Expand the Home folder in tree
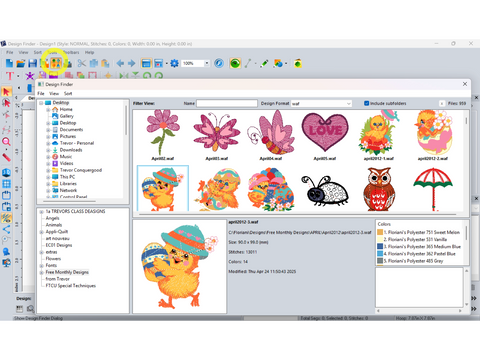The height and width of the screenshot is (360, 480). (x=48, y=109)
